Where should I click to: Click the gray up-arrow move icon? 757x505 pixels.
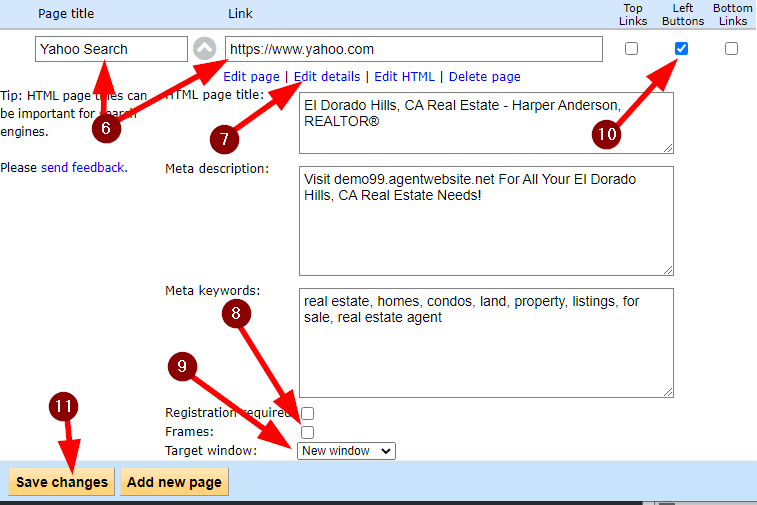(204, 49)
